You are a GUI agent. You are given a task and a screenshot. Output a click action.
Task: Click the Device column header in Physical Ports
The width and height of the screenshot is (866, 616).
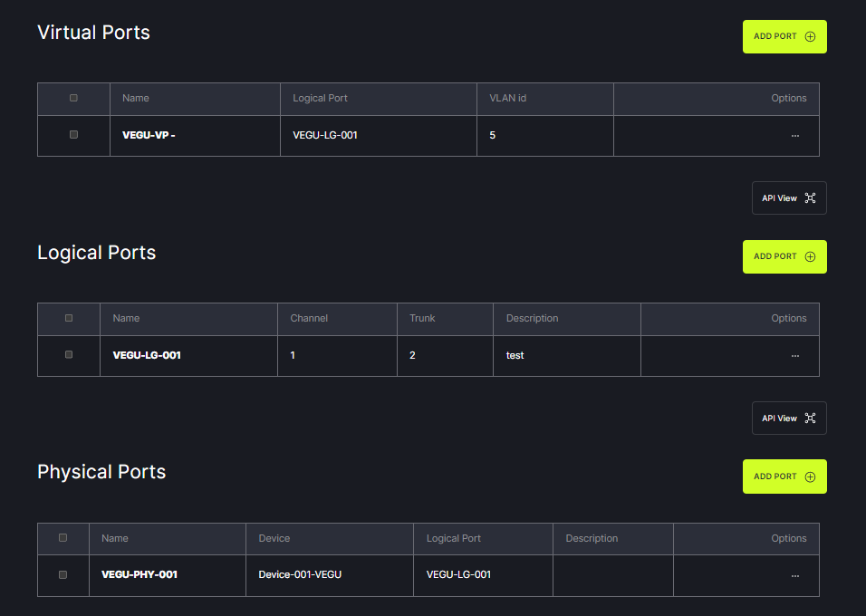(274, 538)
